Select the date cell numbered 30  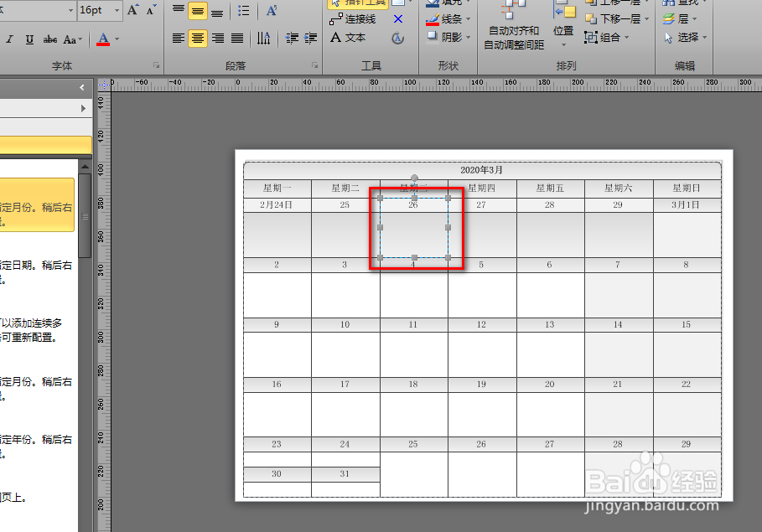(x=277, y=473)
